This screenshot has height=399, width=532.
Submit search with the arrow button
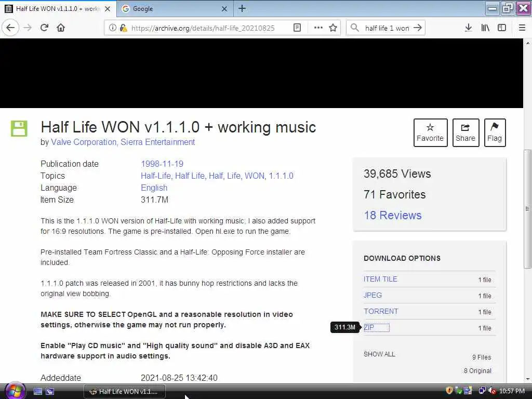point(418,28)
